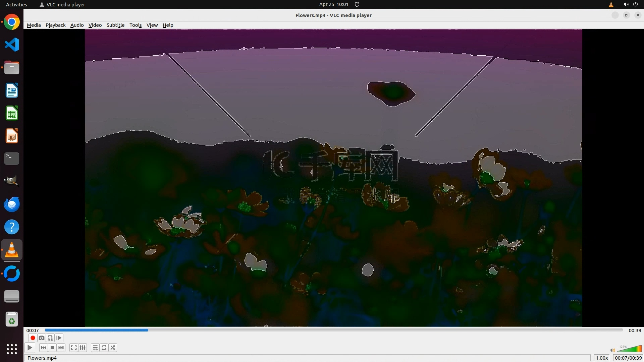Open GIMP from the dock

pos(12,181)
